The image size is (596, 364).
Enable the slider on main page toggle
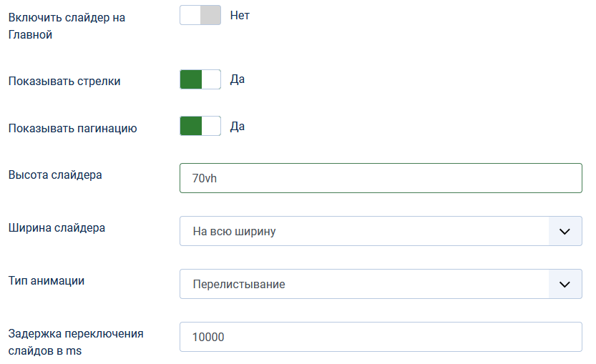(x=200, y=15)
